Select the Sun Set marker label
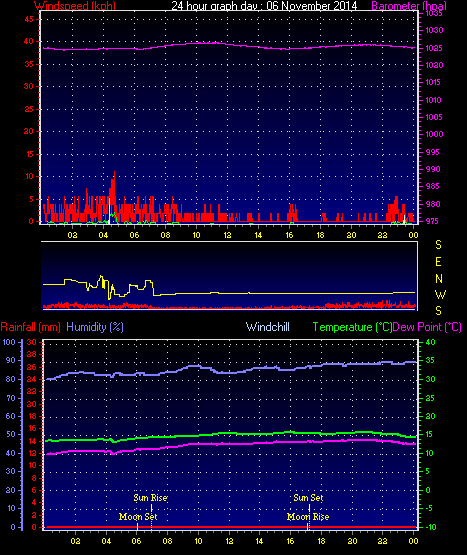Image resolution: width=467 pixels, height=555 pixels. point(308,498)
